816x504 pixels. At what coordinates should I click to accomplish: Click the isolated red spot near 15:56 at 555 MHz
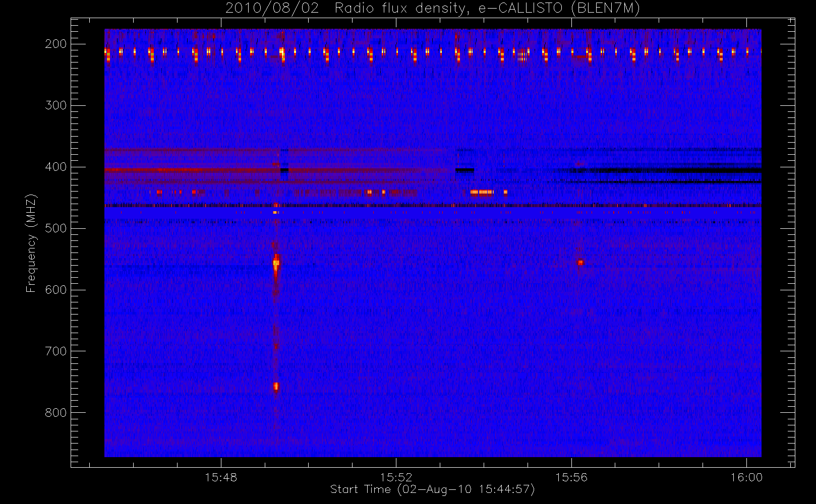coord(580,262)
